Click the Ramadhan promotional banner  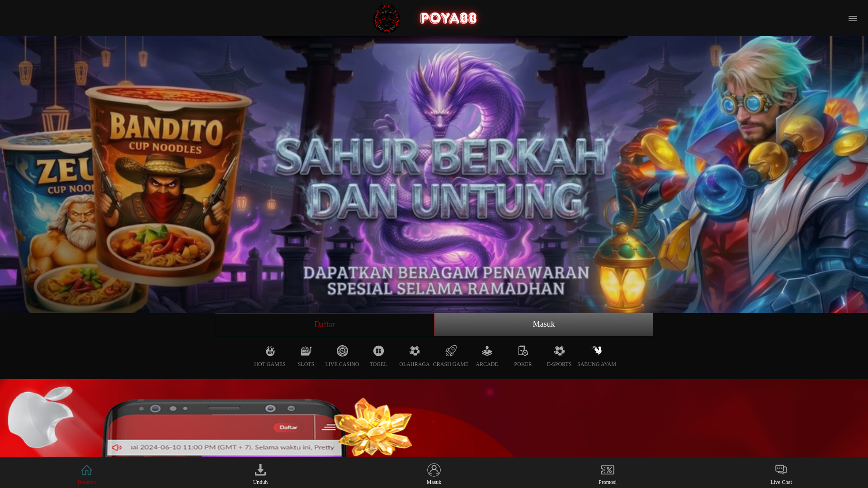click(434, 174)
